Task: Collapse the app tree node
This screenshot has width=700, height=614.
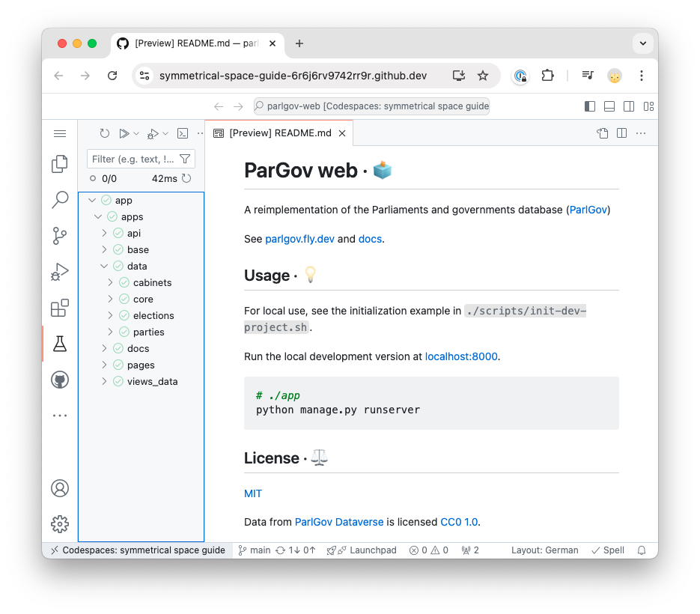Action: click(92, 200)
